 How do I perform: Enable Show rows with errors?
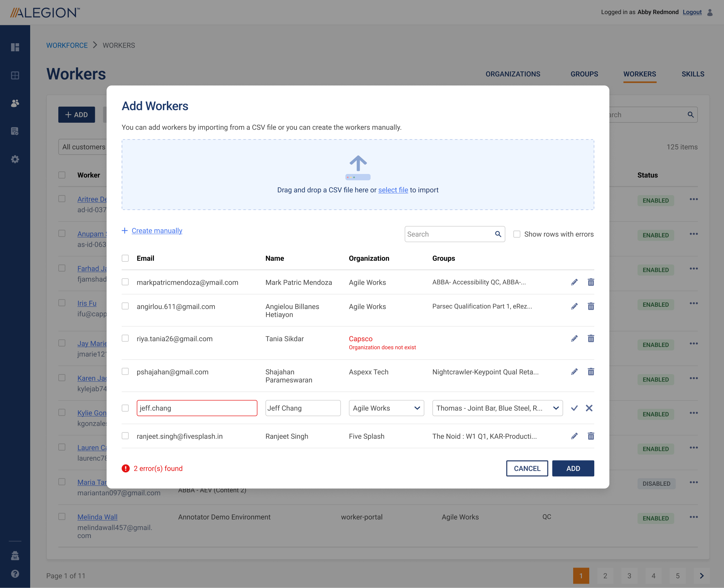pyautogui.click(x=517, y=234)
